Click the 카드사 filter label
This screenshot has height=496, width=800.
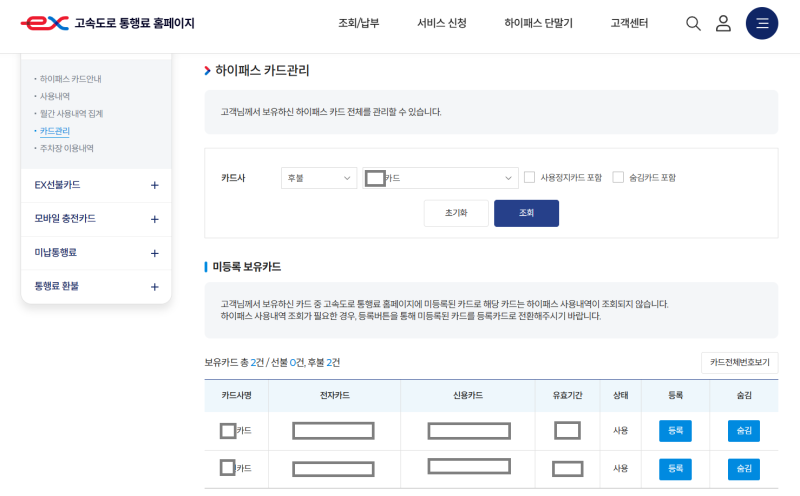pos(233,178)
